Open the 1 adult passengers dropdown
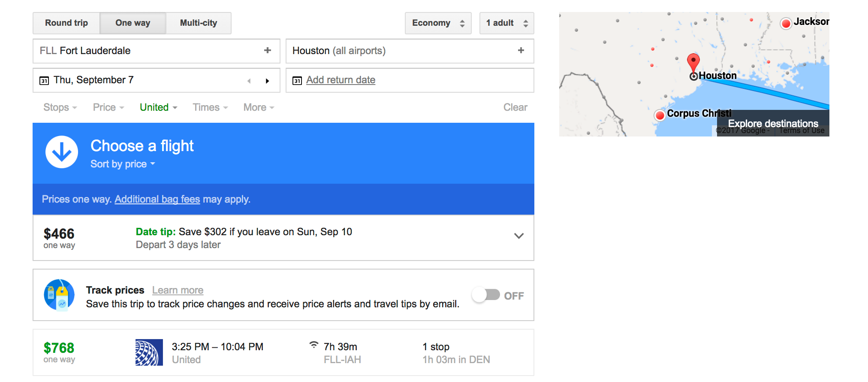 pyautogui.click(x=506, y=23)
